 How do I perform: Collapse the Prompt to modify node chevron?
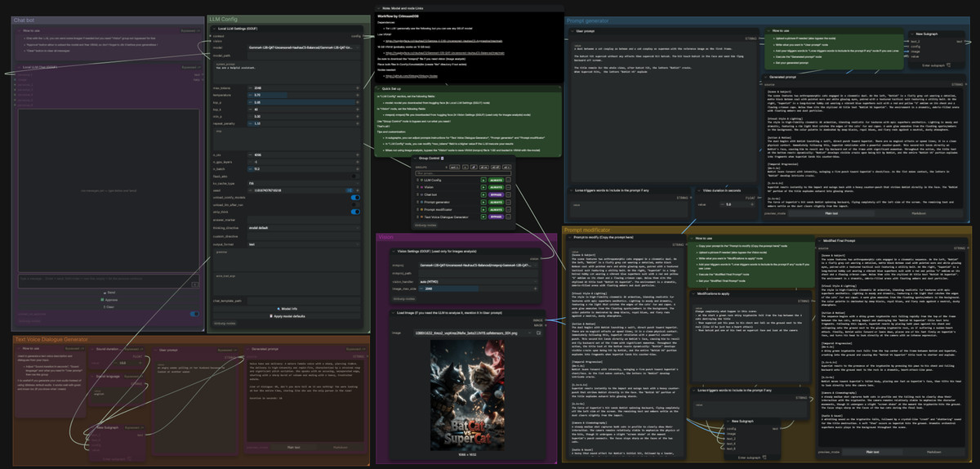(x=570, y=237)
